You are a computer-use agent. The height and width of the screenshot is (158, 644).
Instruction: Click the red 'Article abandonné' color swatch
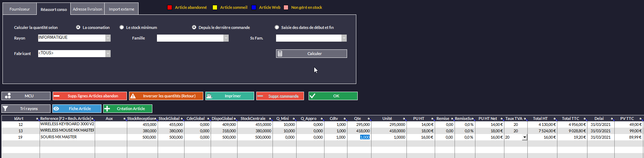pyautogui.click(x=170, y=7)
